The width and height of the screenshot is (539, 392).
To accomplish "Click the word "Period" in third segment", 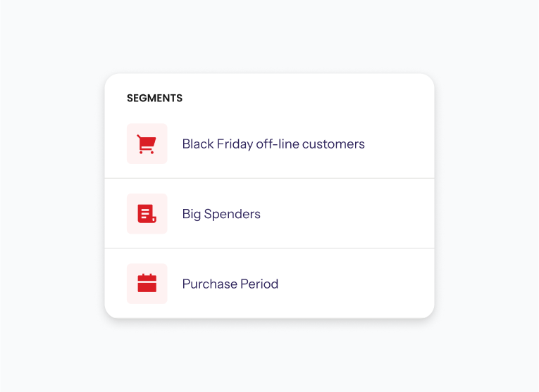I will click(259, 284).
